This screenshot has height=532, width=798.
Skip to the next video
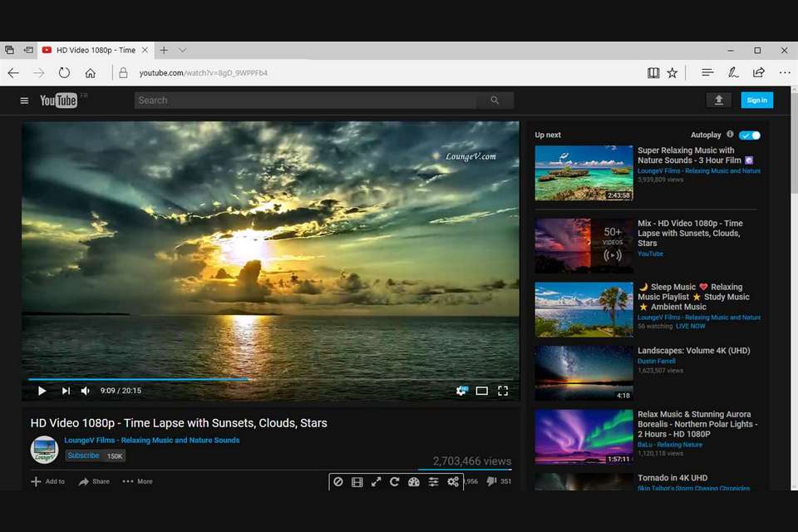[66, 391]
